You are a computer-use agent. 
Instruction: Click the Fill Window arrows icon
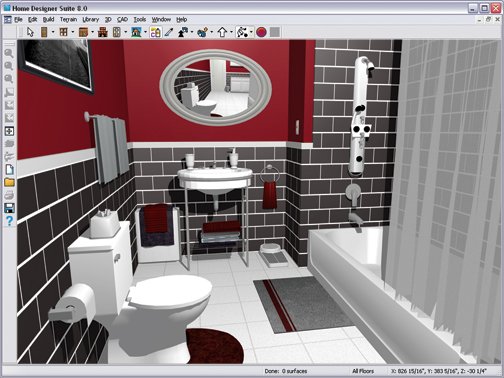(x=9, y=131)
